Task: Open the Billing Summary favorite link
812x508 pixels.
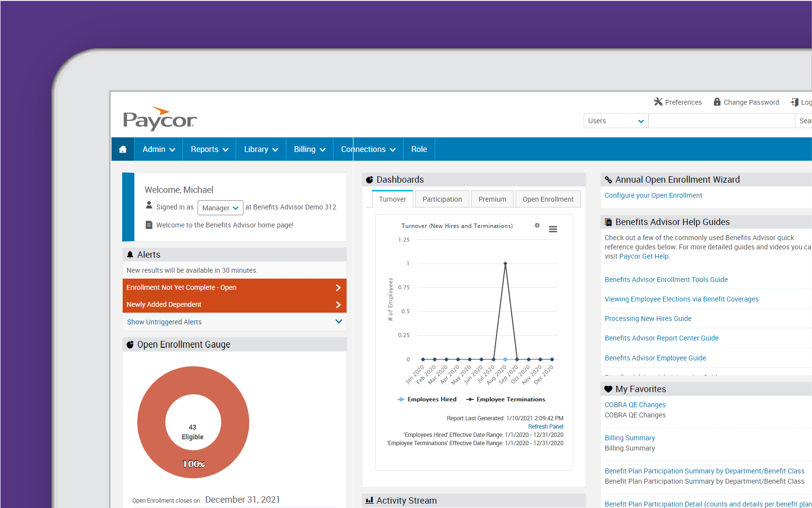Action: 630,438
